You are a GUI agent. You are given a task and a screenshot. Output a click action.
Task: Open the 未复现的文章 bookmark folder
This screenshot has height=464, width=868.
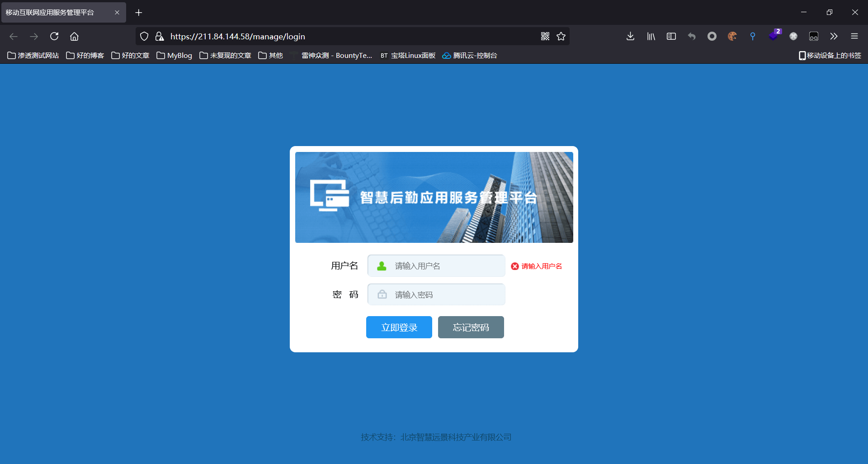225,55
